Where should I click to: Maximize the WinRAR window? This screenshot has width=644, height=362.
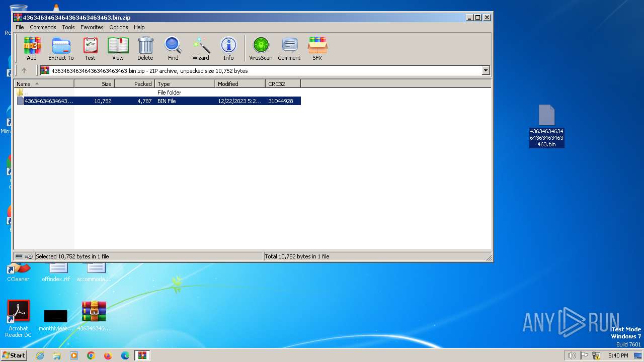[x=478, y=17]
